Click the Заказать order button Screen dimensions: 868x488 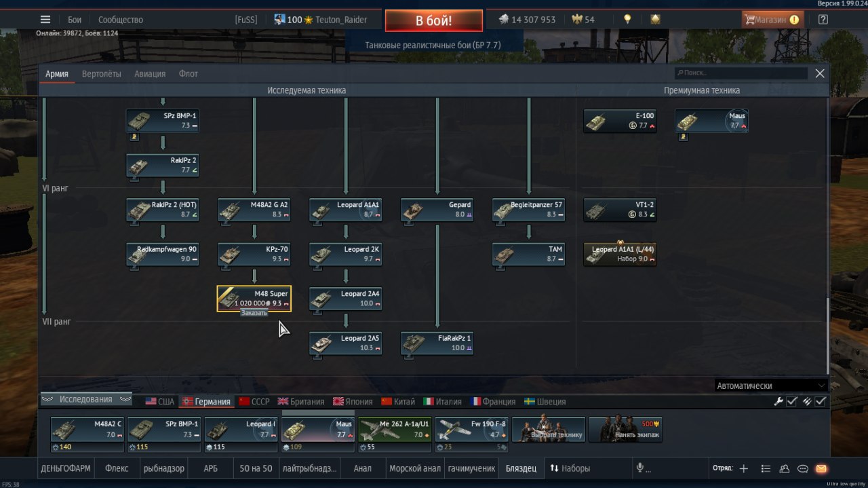point(254,313)
